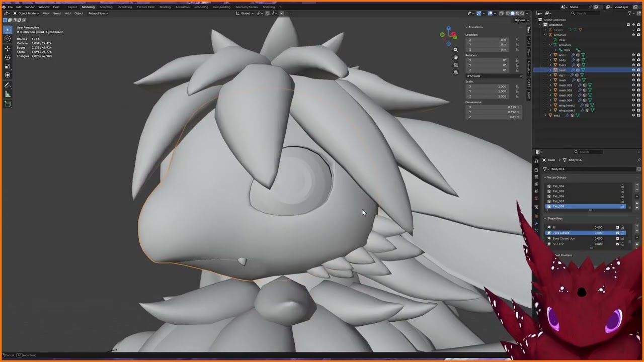
Task: Open vertex group specials down-arrow button
Action: tap(637, 196)
